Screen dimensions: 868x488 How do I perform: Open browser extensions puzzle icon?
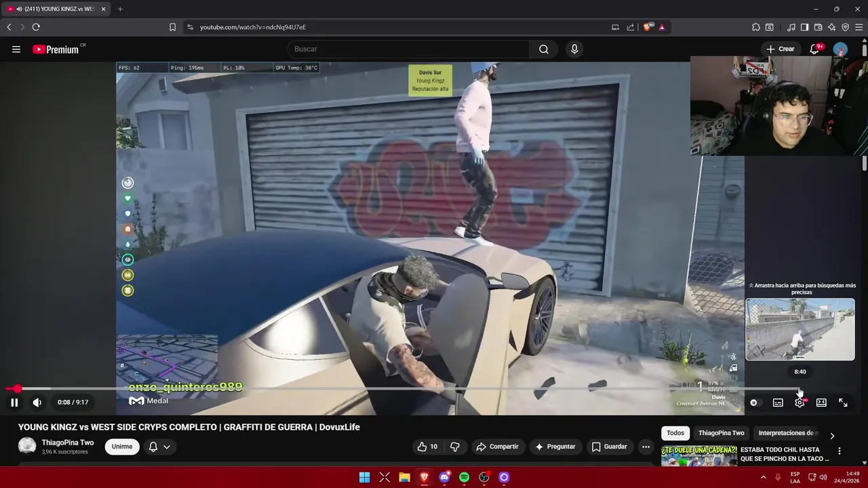(x=756, y=27)
